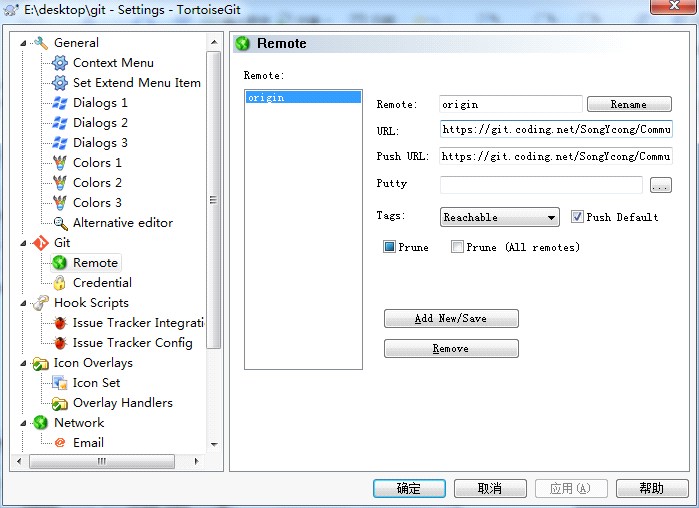Open Overlay Handlers settings
Image resolution: width=699 pixels, height=508 pixels.
(x=123, y=403)
